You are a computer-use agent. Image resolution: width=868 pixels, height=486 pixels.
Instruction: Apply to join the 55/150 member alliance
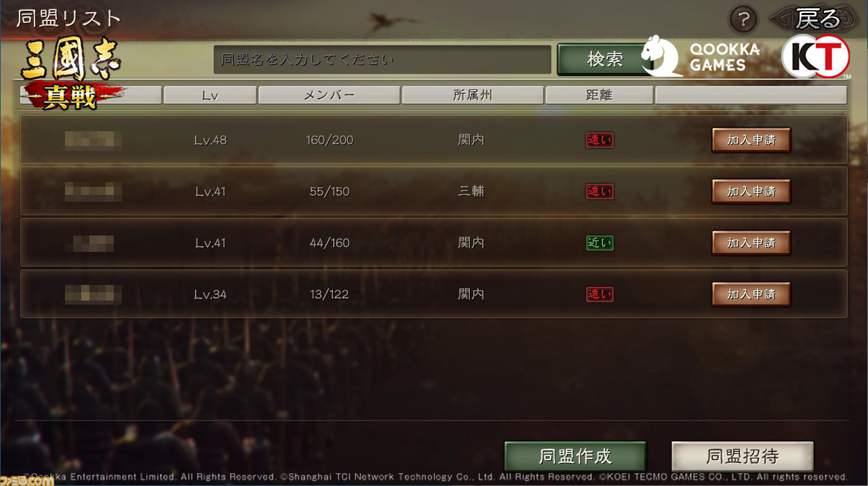click(751, 192)
